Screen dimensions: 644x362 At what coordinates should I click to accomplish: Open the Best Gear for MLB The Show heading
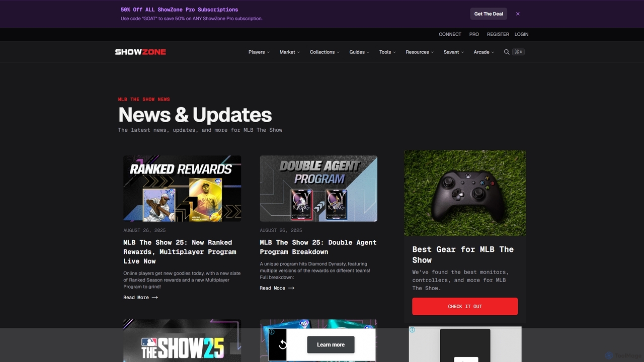[x=463, y=254]
